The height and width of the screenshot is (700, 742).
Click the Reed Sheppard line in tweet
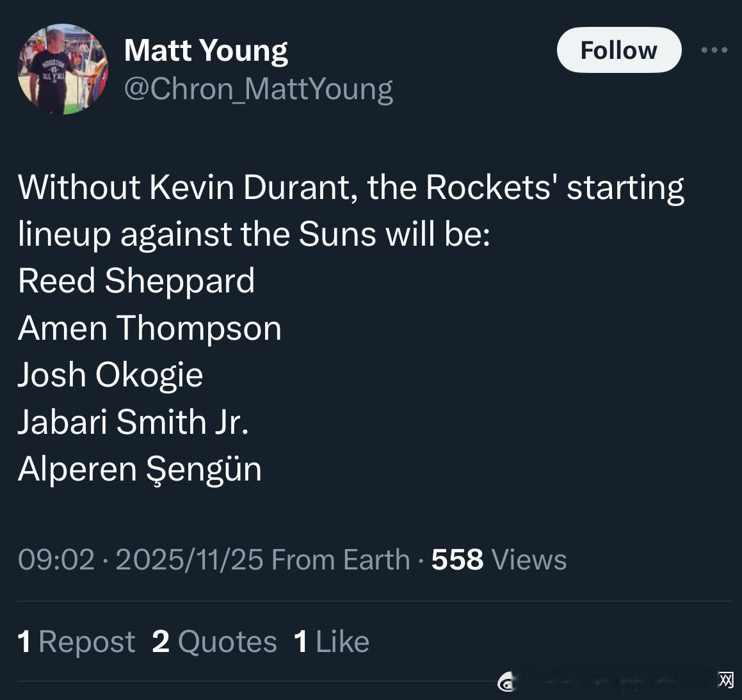pyautogui.click(x=136, y=280)
